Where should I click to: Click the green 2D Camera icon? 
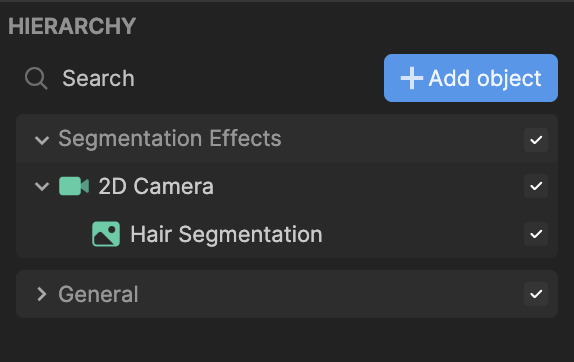pos(74,186)
